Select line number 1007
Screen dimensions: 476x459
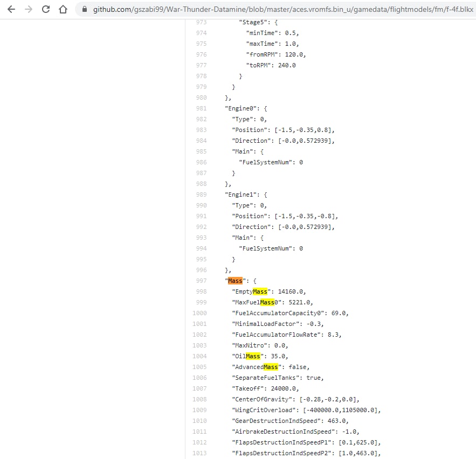coord(199,388)
